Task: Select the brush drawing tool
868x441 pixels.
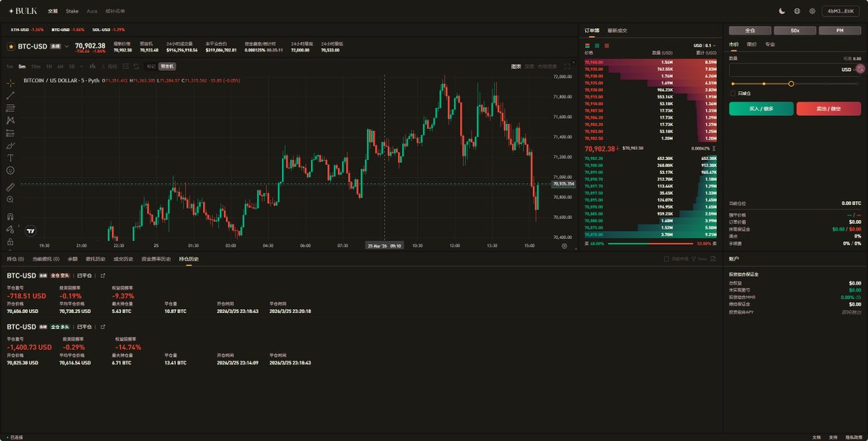Action: click(x=10, y=145)
